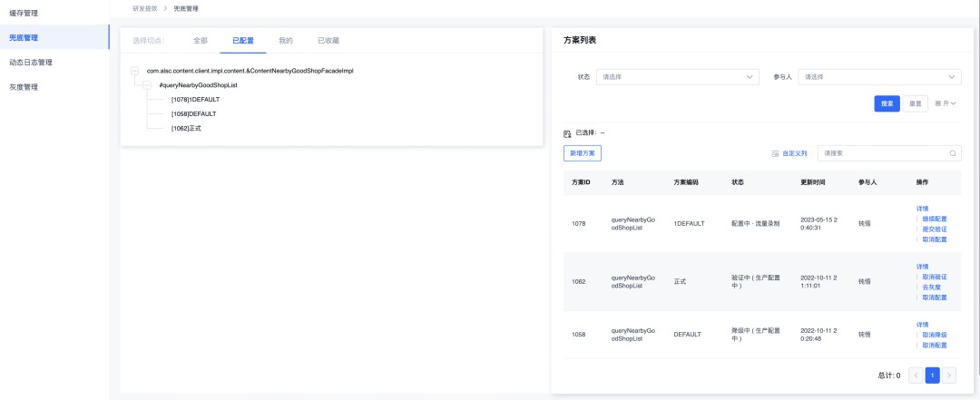980x400 pixels.
Task: Open 缓存管理 in the sidebar
Action: point(24,13)
